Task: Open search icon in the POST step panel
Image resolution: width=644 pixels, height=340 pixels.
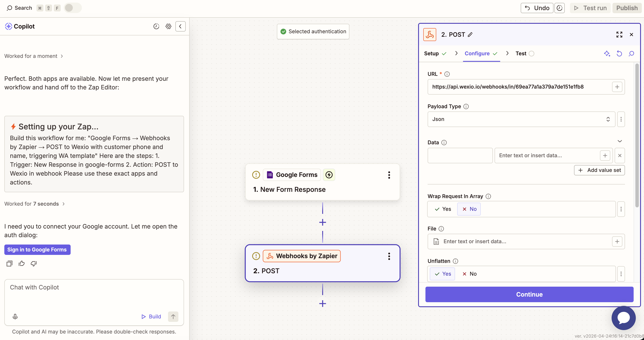Action: 631,54
